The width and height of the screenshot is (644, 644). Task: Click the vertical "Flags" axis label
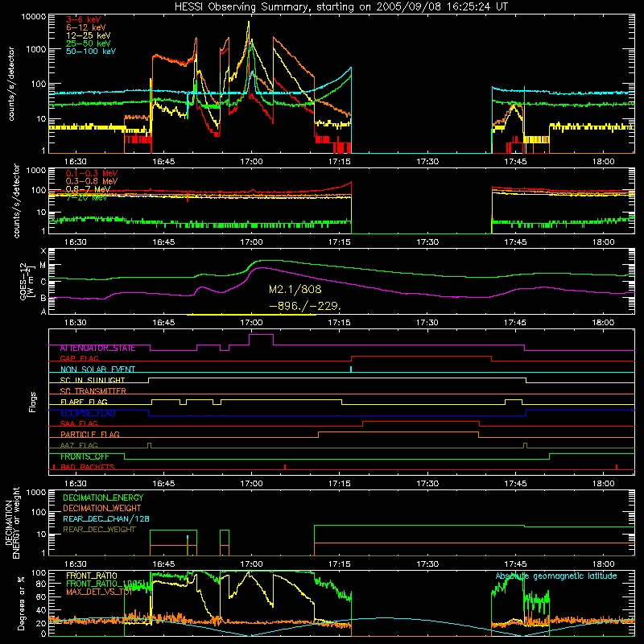[33, 402]
